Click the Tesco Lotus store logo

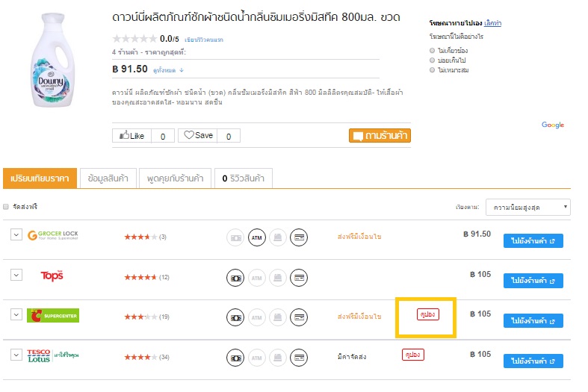pos(53,355)
